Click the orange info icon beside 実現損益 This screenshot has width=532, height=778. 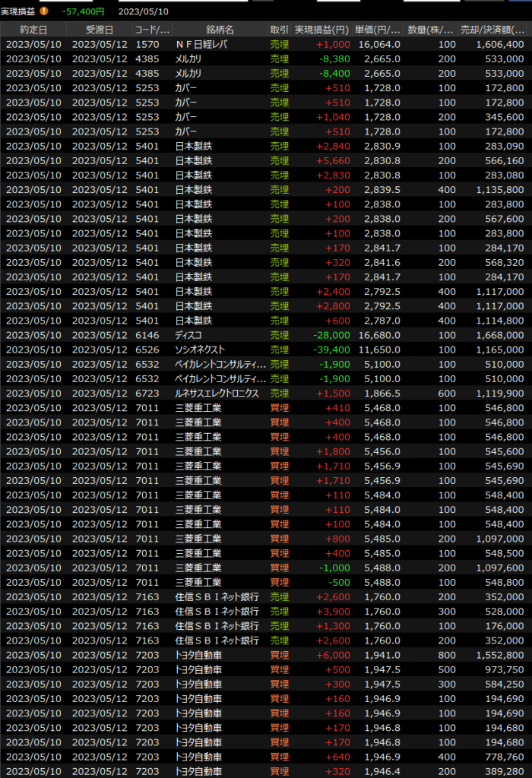(x=43, y=11)
